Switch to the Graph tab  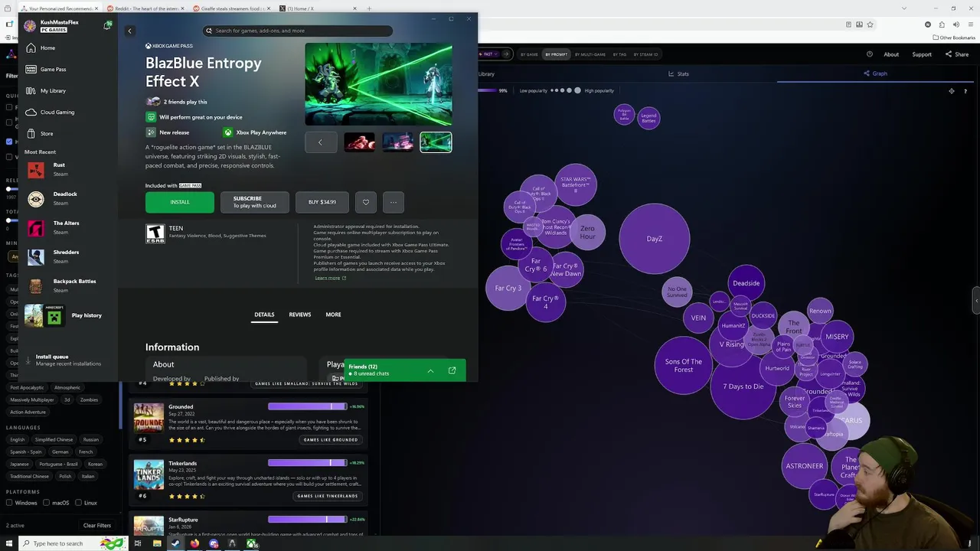coord(875,73)
